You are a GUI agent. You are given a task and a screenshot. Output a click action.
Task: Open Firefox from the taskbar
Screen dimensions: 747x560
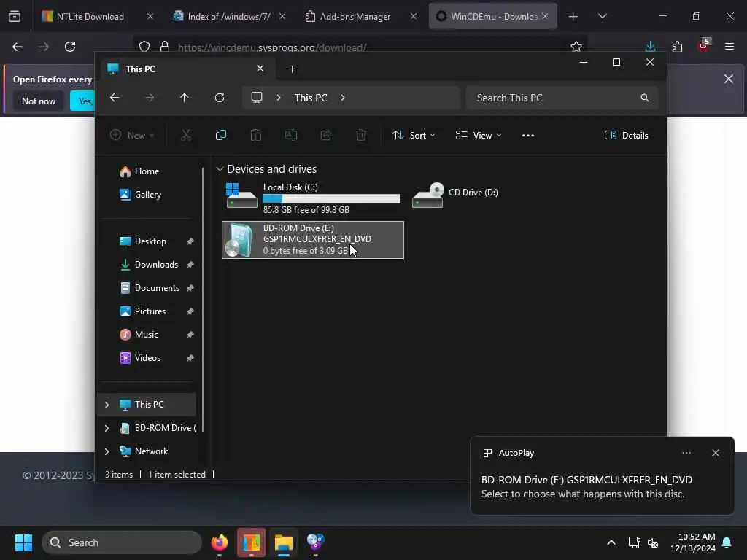click(x=219, y=542)
